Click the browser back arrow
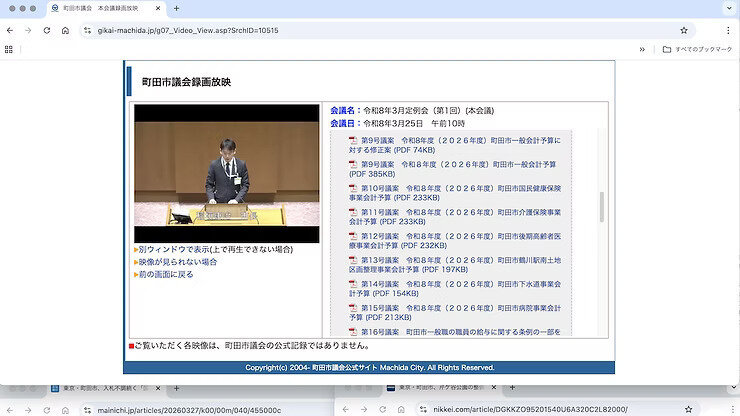Image resolution: width=740 pixels, height=416 pixels. coord(9,30)
